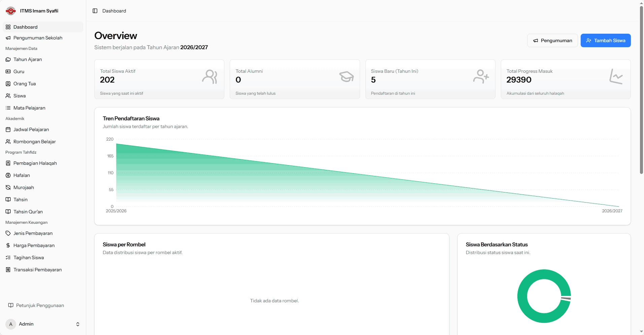
Task: Select Rombongan Belajar from the sidebar
Action: (x=43, y=142)
